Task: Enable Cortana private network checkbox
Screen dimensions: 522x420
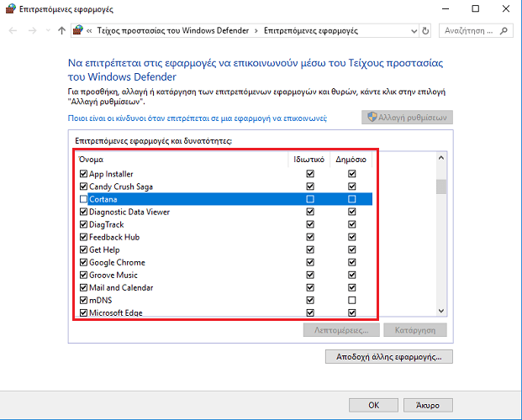Action: coord(310,199)
